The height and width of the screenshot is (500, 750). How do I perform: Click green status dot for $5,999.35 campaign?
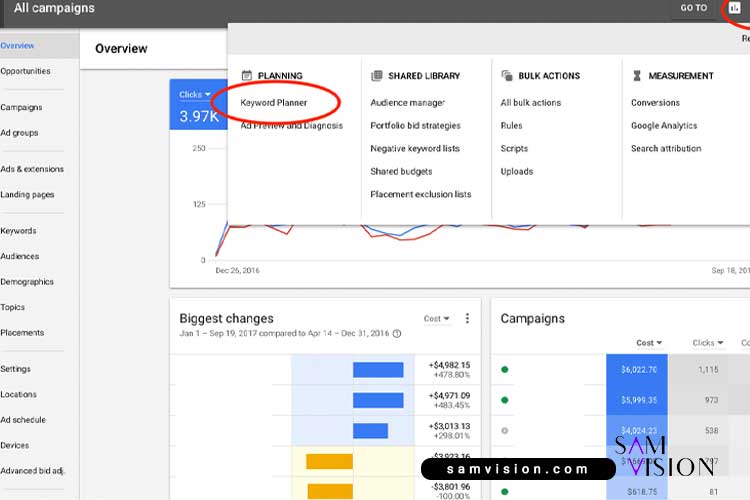pyautogui.click(x=505, y=400)
